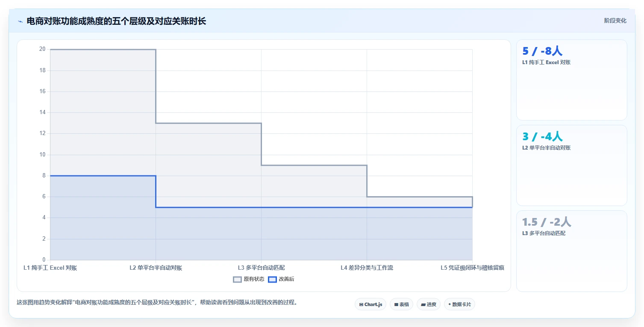Open the 3 / -4人 stat card
Screen dimensions: 644x327
572,165
